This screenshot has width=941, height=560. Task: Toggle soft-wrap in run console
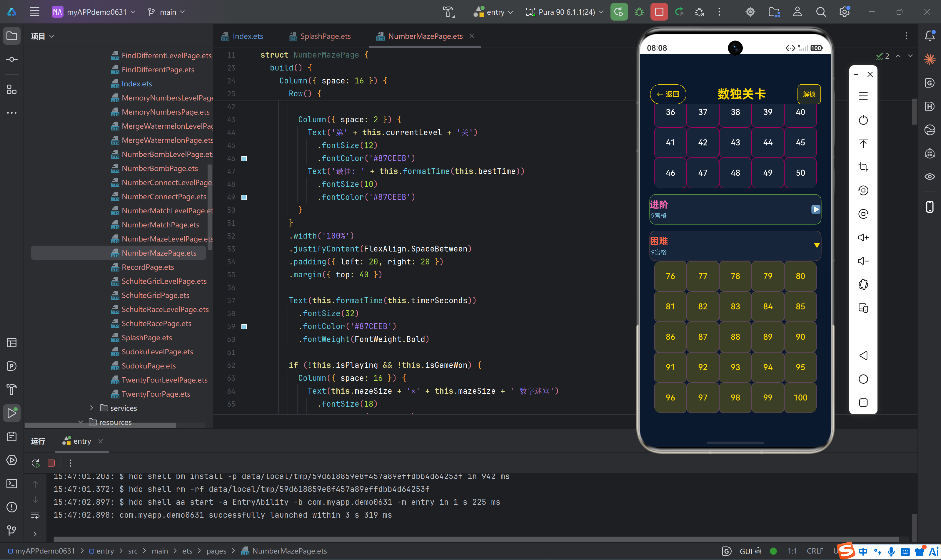(35, 515)
